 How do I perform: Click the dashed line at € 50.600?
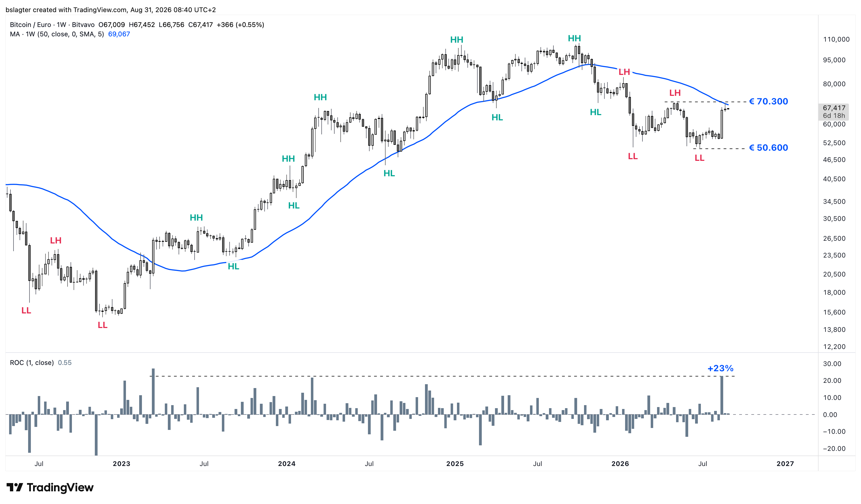(x=719, y=148)
